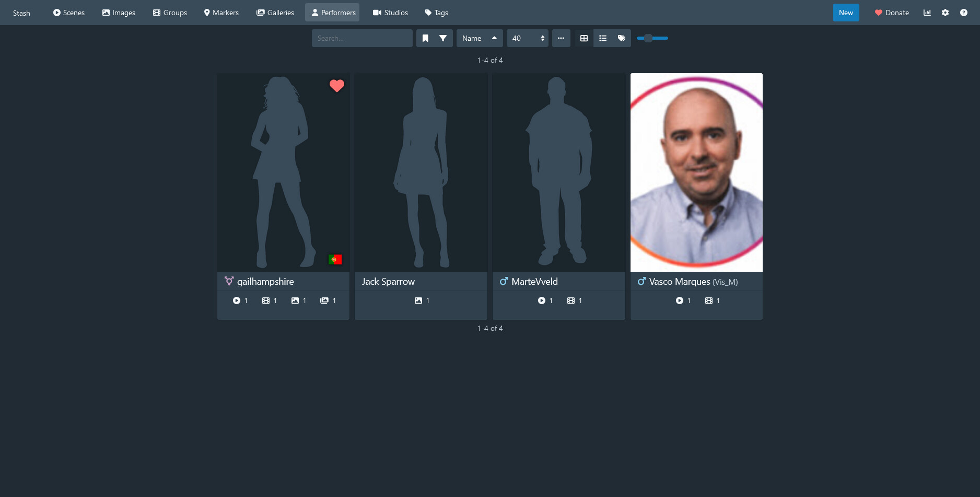
Task: Open Vasco Marques photo thumbnail
Action: (696, 172)
